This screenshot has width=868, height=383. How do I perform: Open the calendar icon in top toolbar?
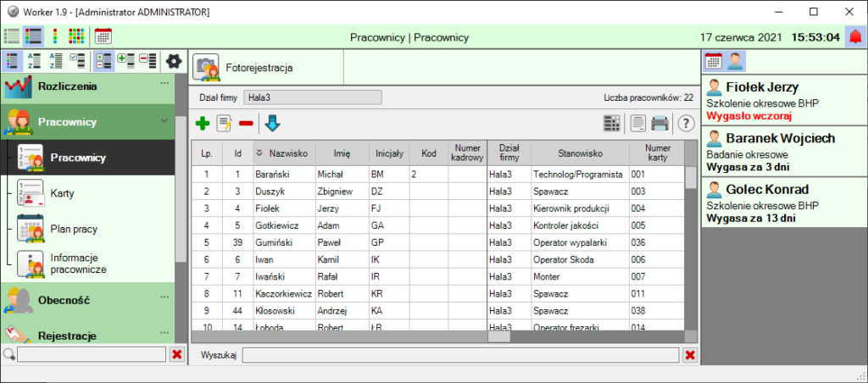(103, 36)
